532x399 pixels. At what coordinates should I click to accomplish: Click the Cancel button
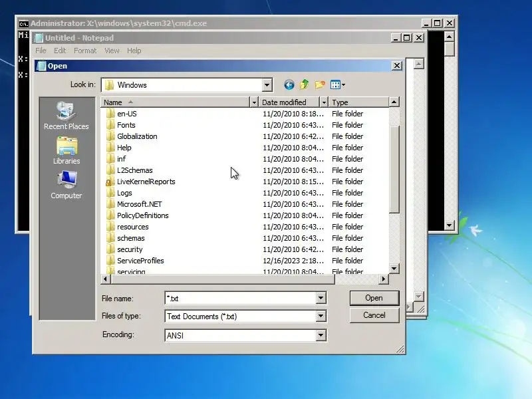point(374,315)
